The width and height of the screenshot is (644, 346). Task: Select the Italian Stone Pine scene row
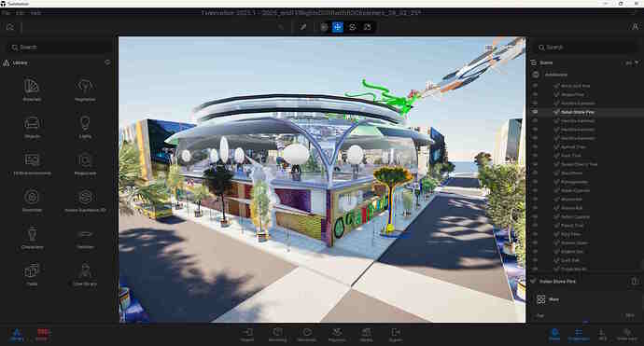pyautogui.click(x=585, y=112)
